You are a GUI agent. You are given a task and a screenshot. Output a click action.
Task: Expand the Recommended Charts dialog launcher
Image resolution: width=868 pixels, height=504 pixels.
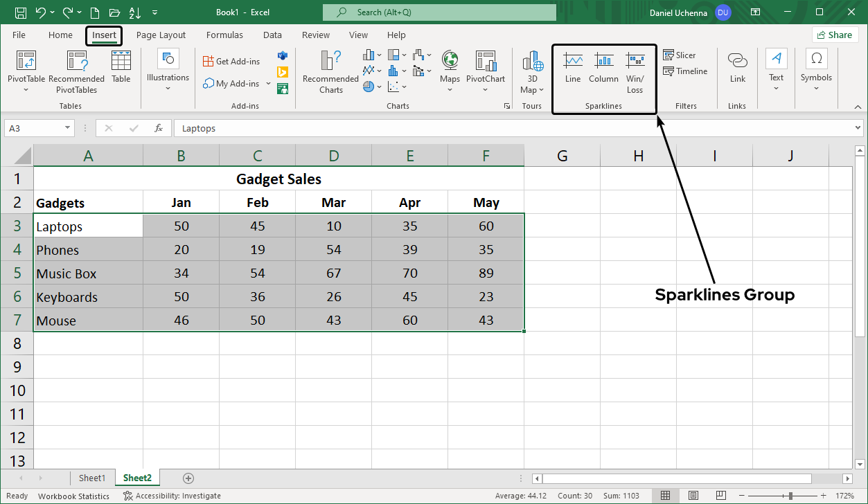point(507,105)
